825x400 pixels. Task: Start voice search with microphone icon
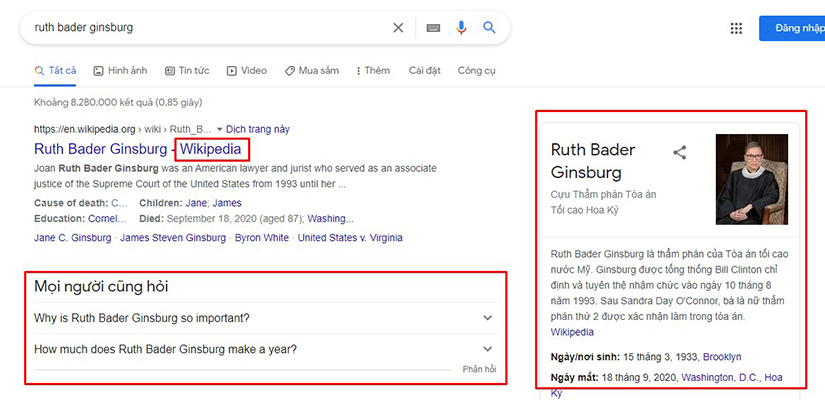461,28
